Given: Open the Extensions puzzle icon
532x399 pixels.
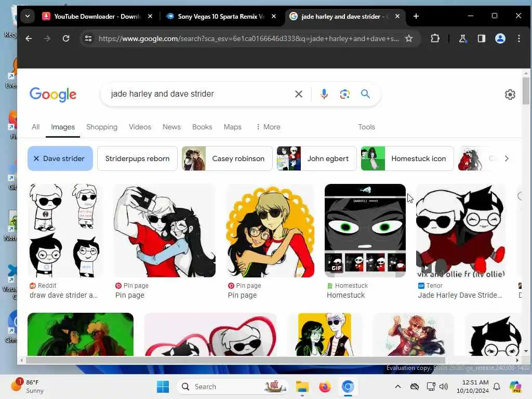Looking at the screenshot, I should pos(435,38).
